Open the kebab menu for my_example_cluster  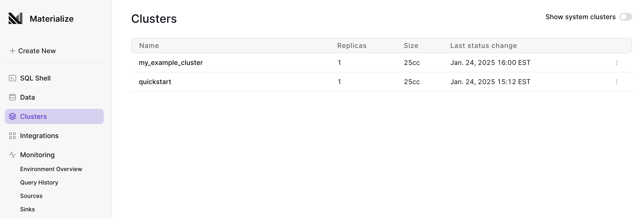click(x=616, y=63)
